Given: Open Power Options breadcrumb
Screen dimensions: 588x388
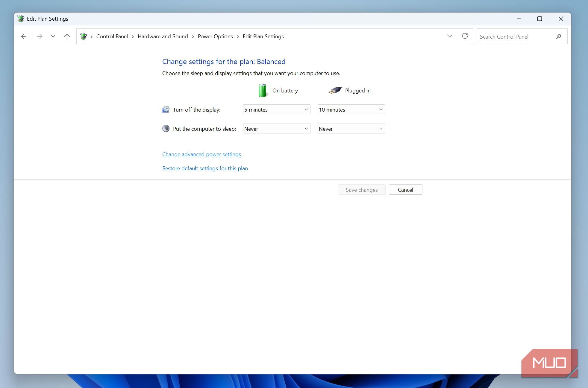Looking at the screenshot, I should click(215, 36).
